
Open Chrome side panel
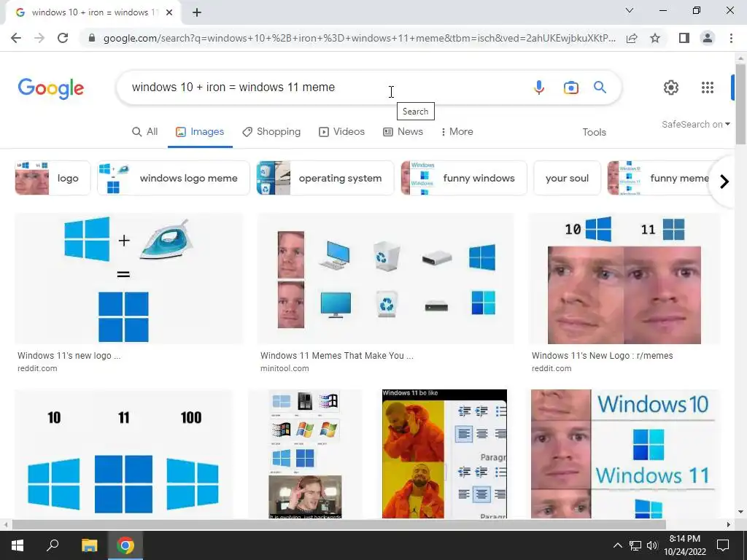click(684, 38)
